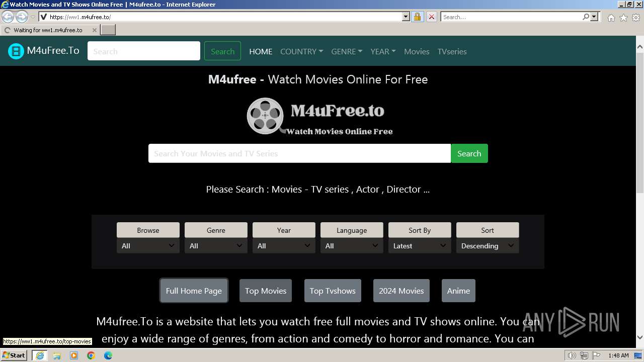This screenshot has width=644, height=362.
Task: Open the Movies nav link
Action: pos(417,51)
